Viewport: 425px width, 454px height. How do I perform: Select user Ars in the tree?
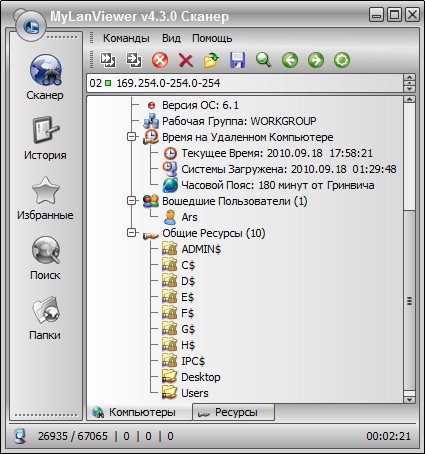(x=189, y=217)
